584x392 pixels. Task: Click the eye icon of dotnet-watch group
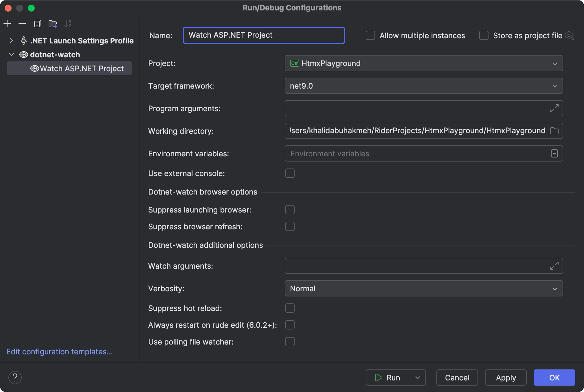pyautogui.click(x=24, y=54)
